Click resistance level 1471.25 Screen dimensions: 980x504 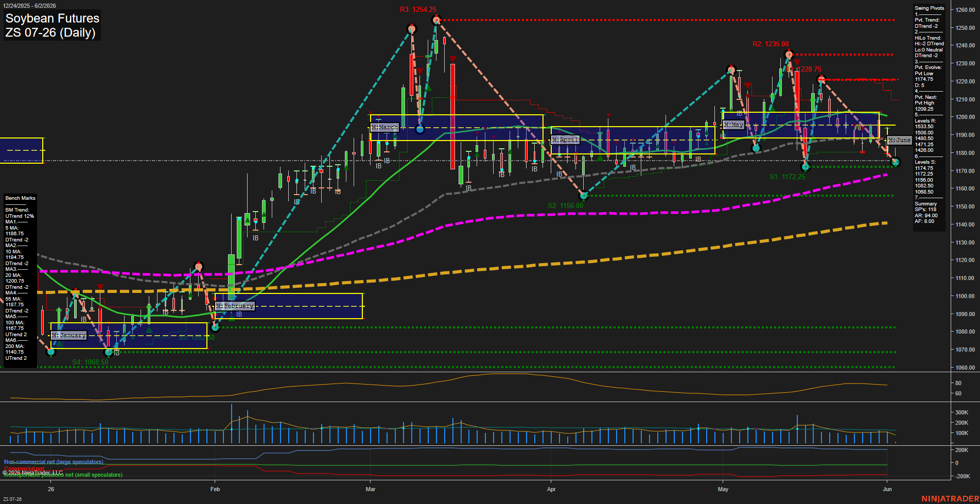pyautogui.click(x=924, y=145)
